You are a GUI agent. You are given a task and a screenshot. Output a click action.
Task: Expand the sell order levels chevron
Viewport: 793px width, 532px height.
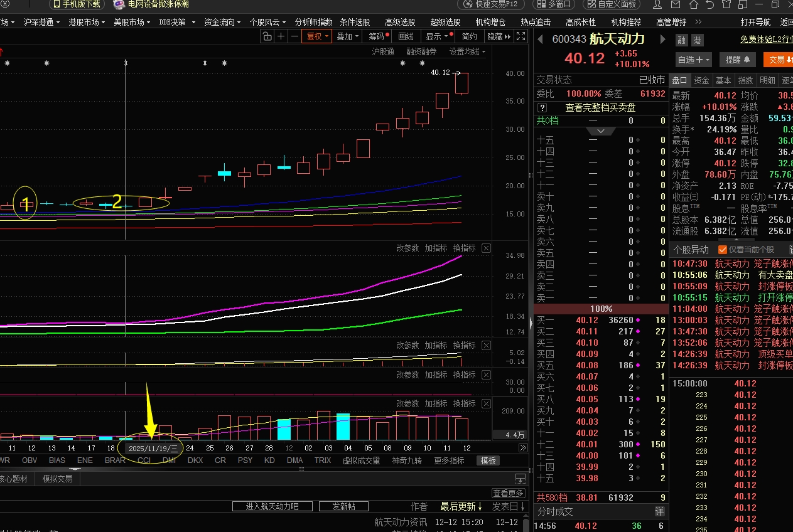[x=601, y=131]
